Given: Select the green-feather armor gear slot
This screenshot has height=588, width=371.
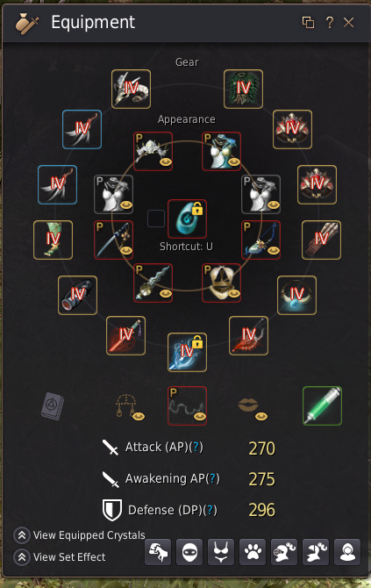Looking at the screenshot, I should (243, 89).
